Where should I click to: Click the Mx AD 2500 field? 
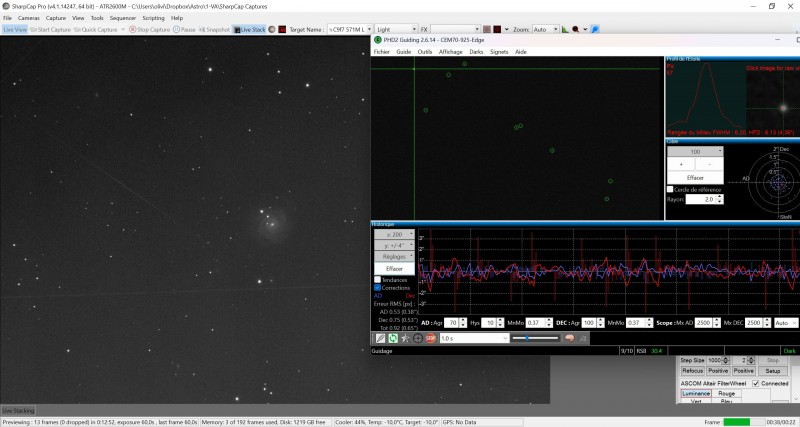point(703,323)
